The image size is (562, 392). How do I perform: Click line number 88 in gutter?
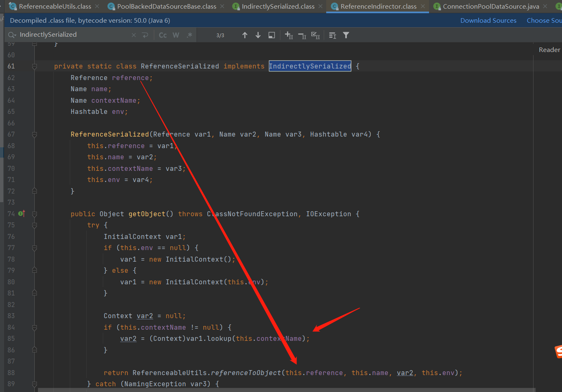point(11,373)
